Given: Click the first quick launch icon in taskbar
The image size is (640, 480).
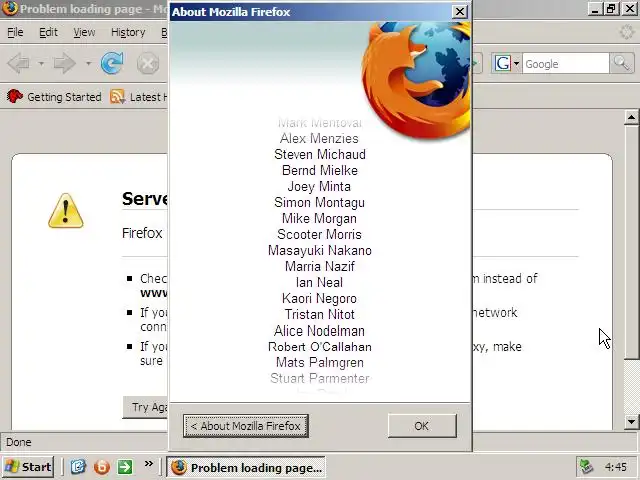Looking at the screenshot, I should click(78, 467).
